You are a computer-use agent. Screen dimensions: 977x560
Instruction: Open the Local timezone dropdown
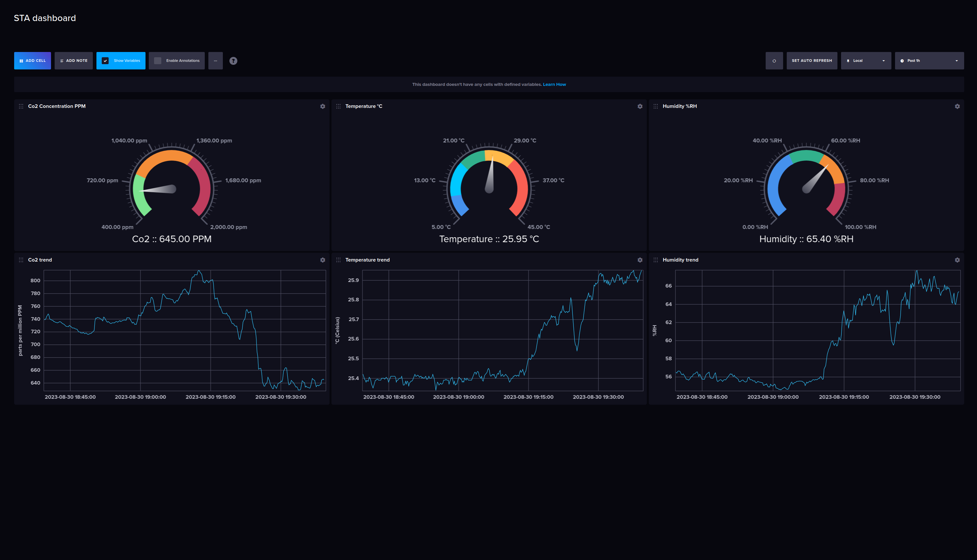866,61
